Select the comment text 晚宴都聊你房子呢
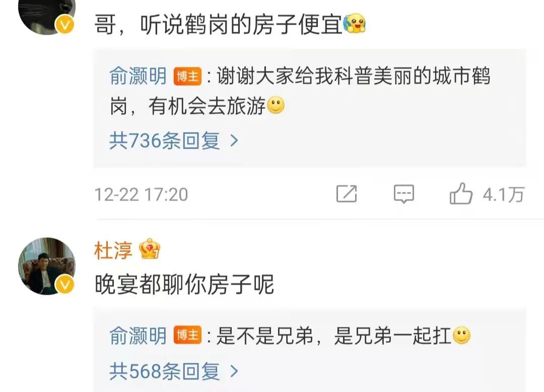 (184, 285)
